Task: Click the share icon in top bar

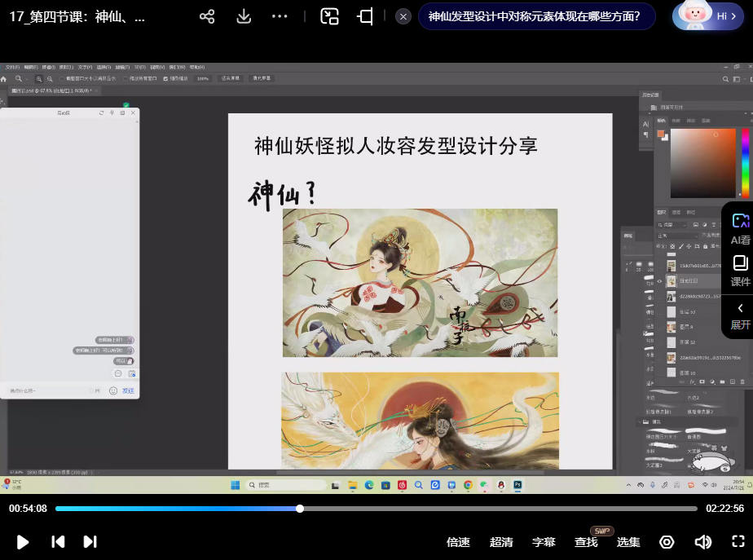Action: (207, 16)
